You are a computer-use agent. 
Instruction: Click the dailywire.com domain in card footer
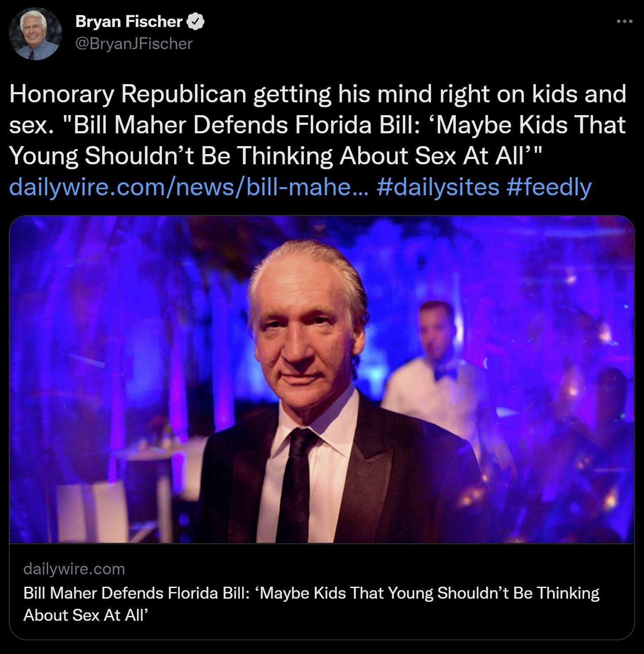click(x=74, y=569)
